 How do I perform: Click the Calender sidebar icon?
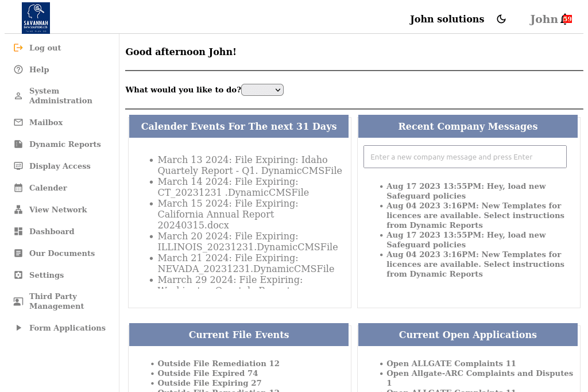(x=18, y=188)
